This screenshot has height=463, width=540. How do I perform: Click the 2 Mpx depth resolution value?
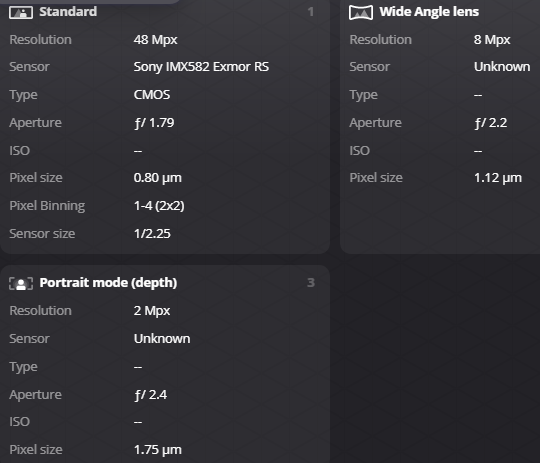coord(152,311)
